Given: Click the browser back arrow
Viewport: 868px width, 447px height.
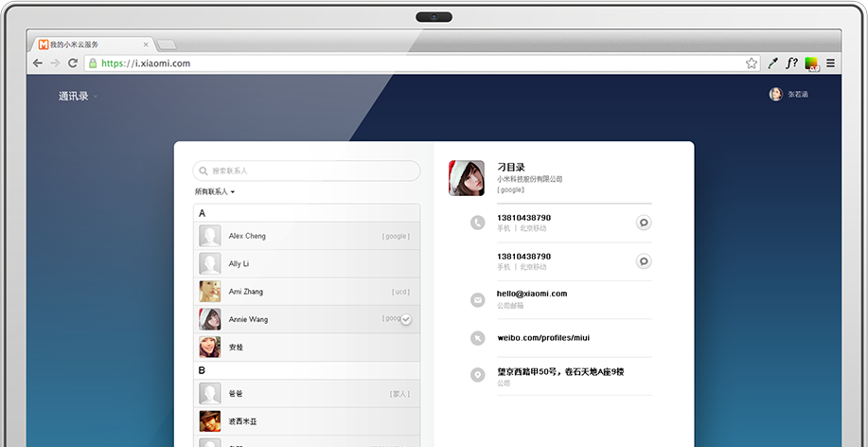Looking at the screenshot, I should pos(38,63).
